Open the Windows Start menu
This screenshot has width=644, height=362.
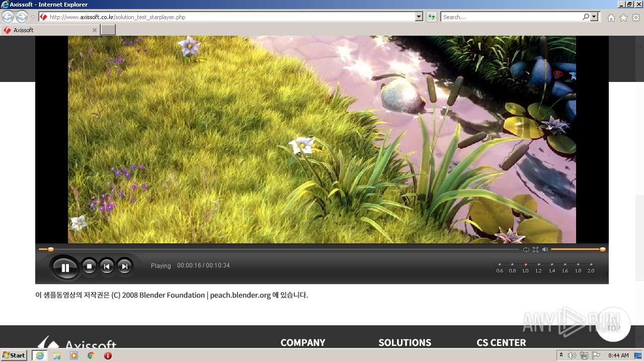[x=14, y=355]
